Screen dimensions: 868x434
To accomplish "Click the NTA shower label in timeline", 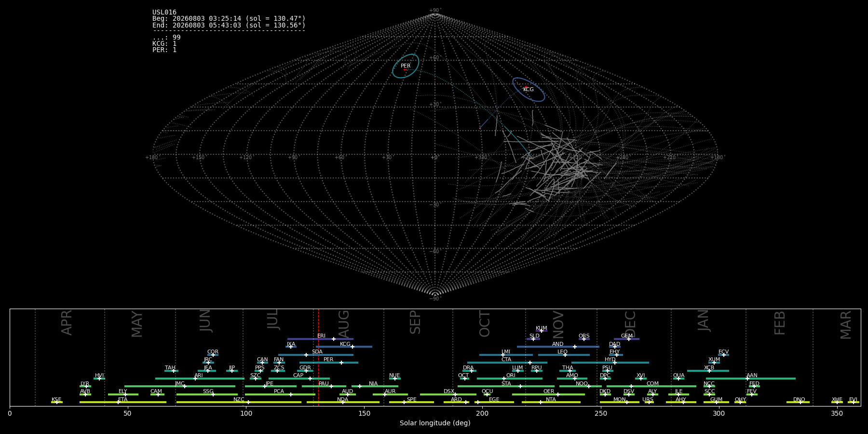I will click(x=551, y=400).
